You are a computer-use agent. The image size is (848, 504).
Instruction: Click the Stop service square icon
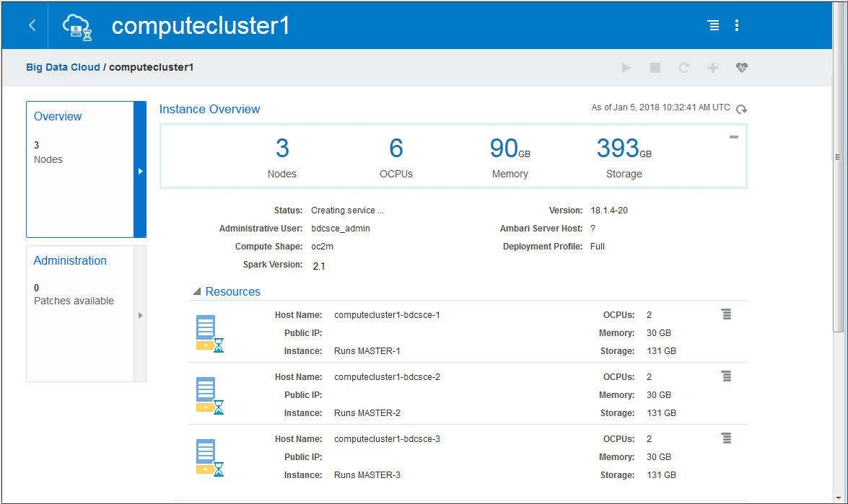pyautogui.click(x=655, y=67)
